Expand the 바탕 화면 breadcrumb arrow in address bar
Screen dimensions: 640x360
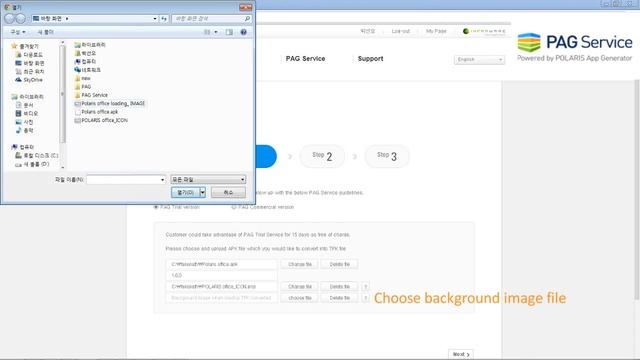(x=67, y=19)
